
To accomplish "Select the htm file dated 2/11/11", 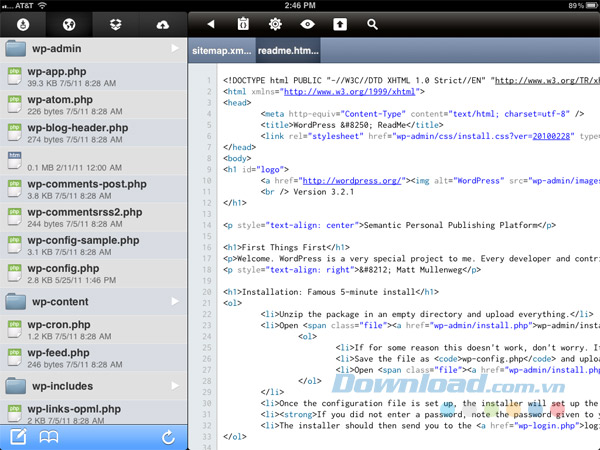I will pyautogui.click(x=93, y=161).
